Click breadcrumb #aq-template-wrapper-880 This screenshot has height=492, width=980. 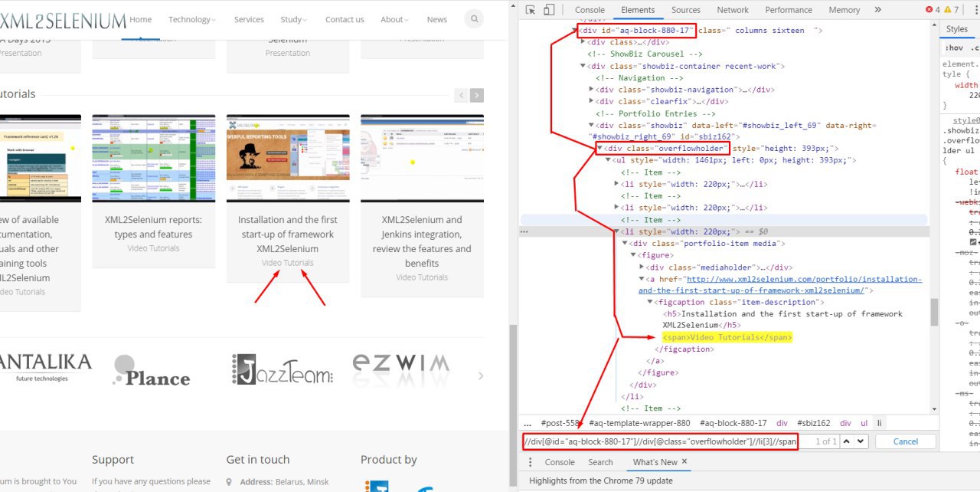point(639,423)
